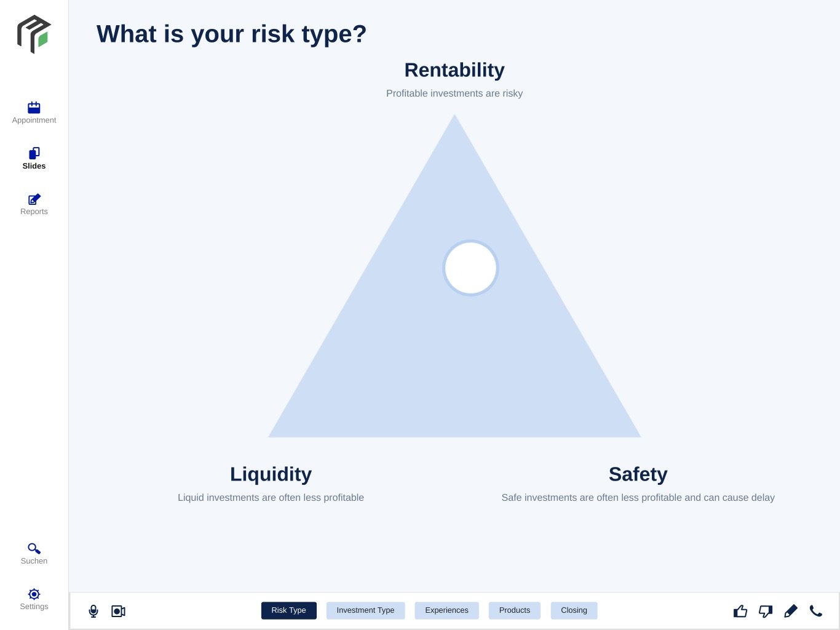Toggle the video camera icon

pos(118,611)
